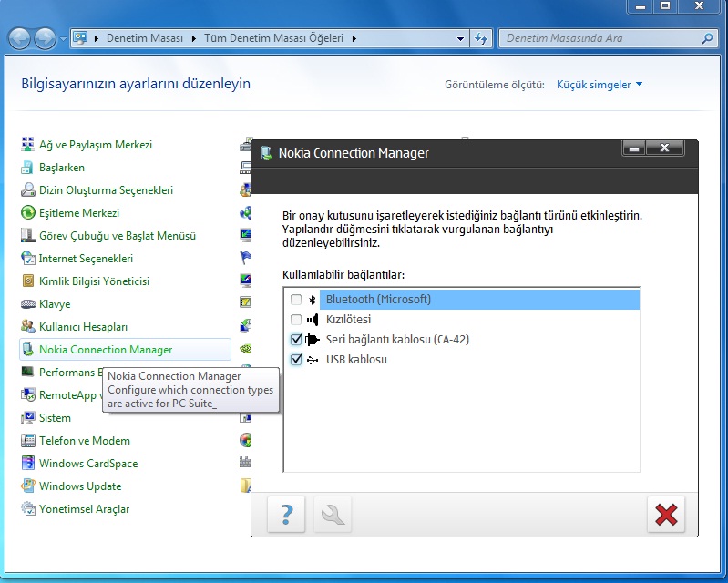Click the Yönetimsel Araçlar gear icon
The image size is (728, 583).
point(28,508)
